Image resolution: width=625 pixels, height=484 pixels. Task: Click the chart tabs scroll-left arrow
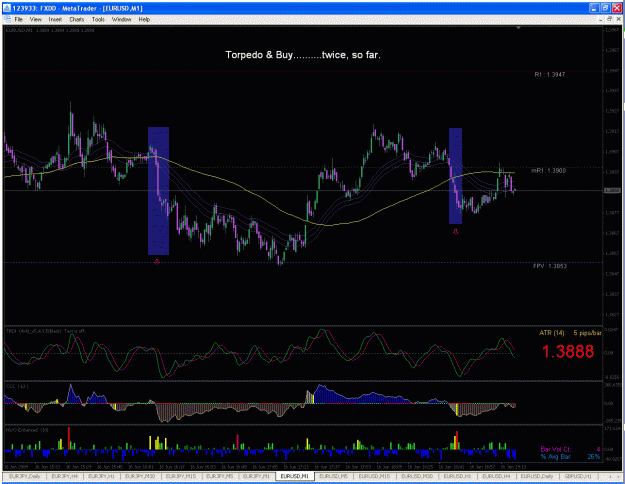(609, 476)
